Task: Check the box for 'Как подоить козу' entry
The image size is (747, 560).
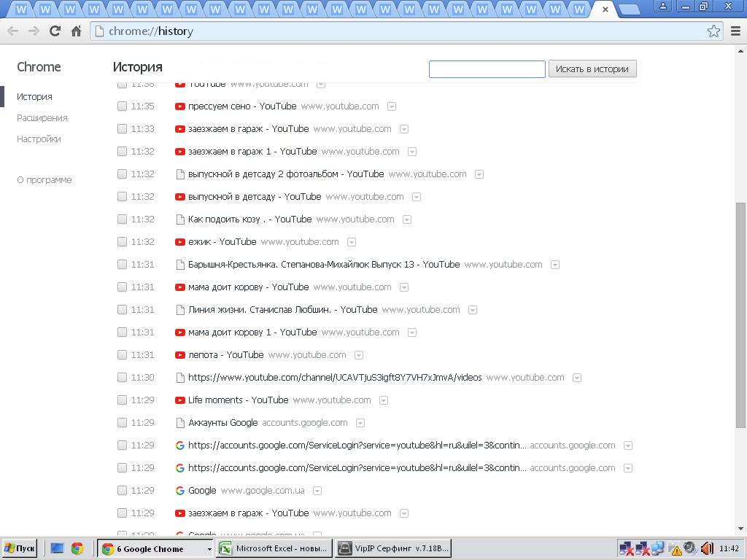Action: 122,219
